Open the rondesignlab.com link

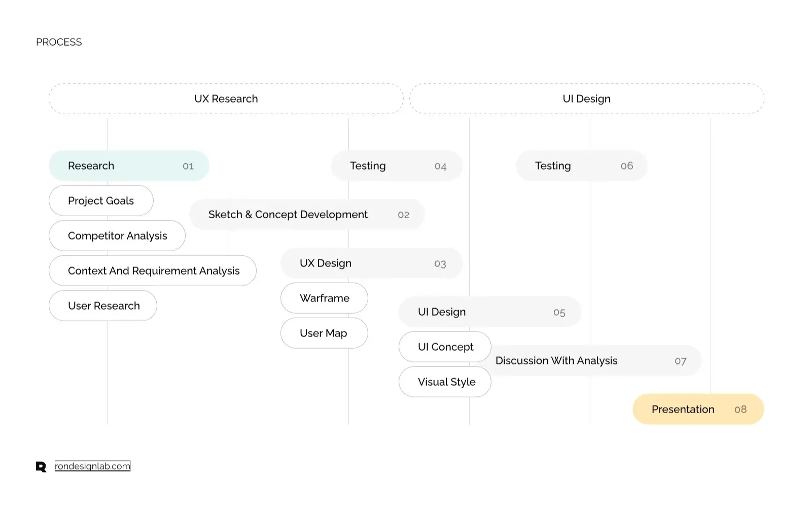coord(92,466)
